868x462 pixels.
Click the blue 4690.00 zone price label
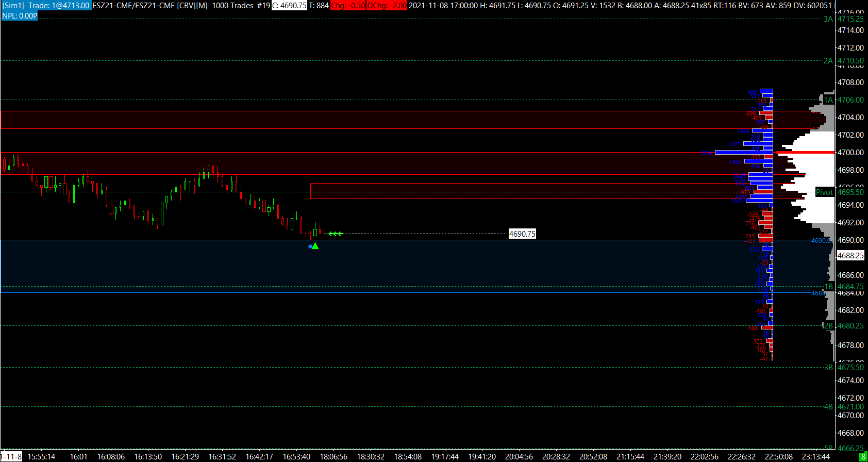tap(821, 240)
